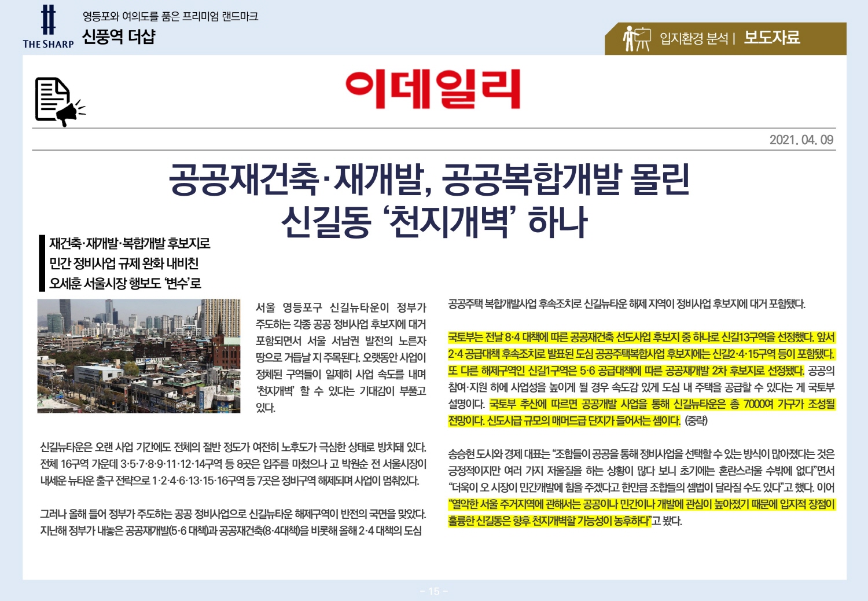Click tagline '영등포와 여의도를 품은 프리미엄 랜드마크'
Viewport: 868px width, 601px height.
(x=170, y=17)
